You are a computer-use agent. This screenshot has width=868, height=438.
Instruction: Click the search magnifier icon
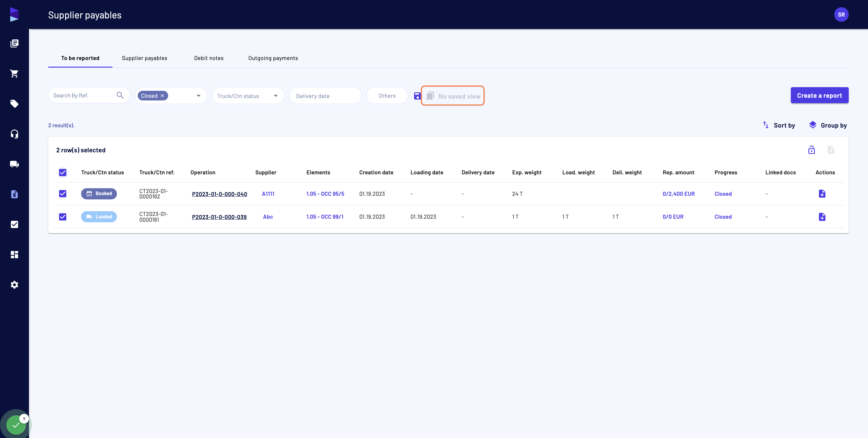[120, 95]
